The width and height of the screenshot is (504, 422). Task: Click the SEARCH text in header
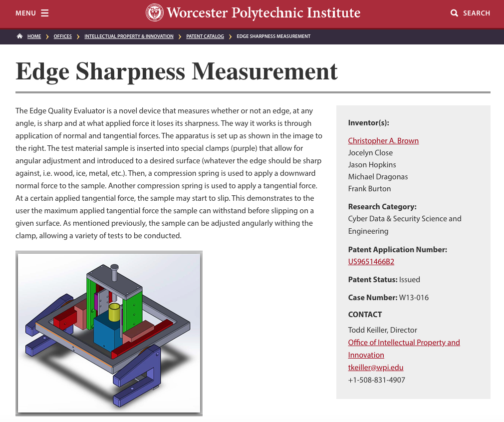pyautogui.click(x=477, y=13)
